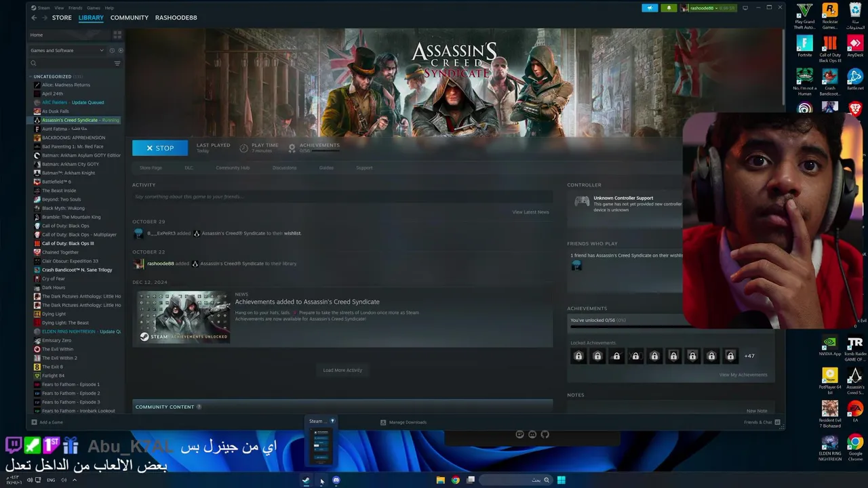Screen dimensions: 868x488
Task: Show hidden system tray icons chevron
Action: (75, 480)
